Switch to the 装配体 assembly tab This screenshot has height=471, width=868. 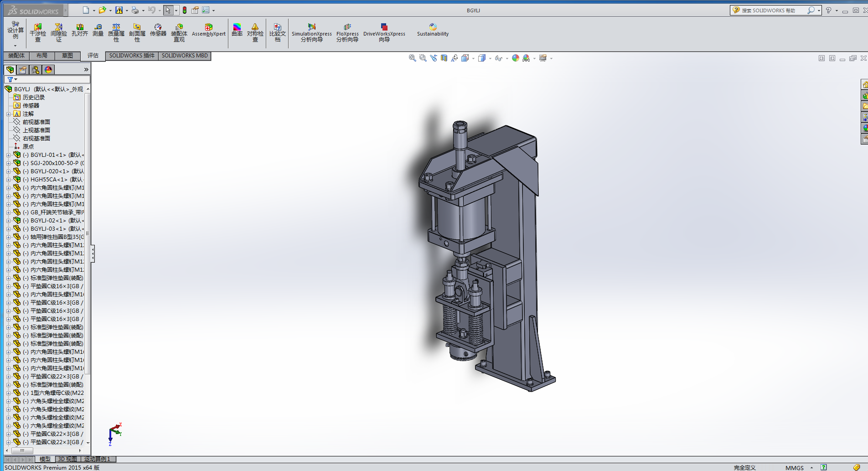tap(16, 56)
